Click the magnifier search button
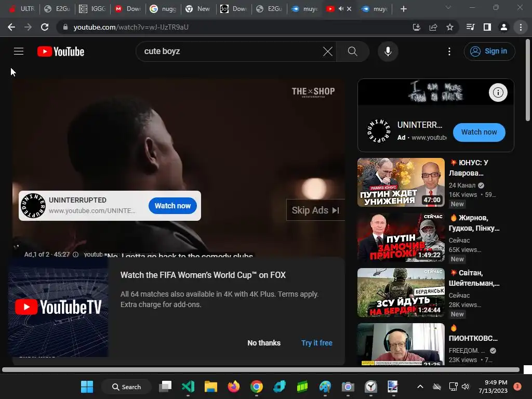This screenshot has height=399, width=532. (x=353, y=51)
